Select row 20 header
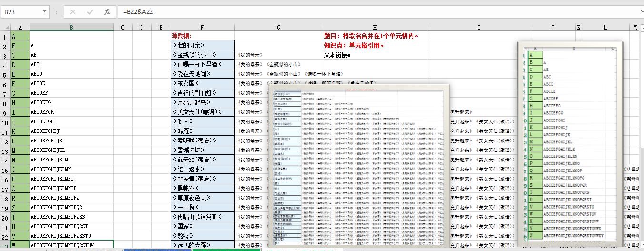The image size is (644, 251). pyautogui.click(x=5, y=217)
